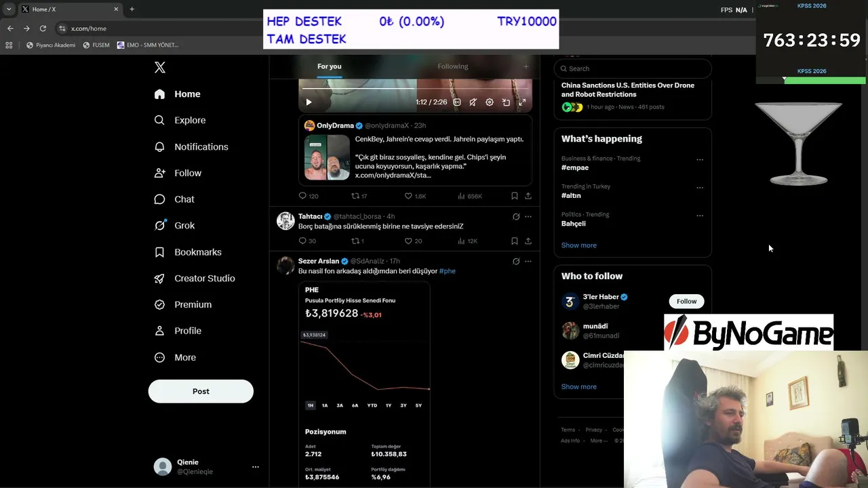Share the post with 656K views
This screenshot has width=868, height=488.
click(x=528, y=196)
